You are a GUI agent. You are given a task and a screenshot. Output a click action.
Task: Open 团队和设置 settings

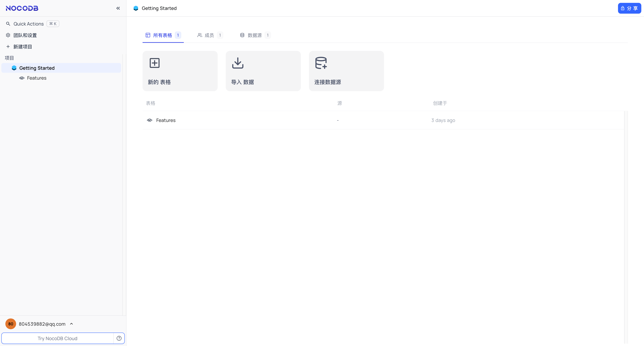25,35
